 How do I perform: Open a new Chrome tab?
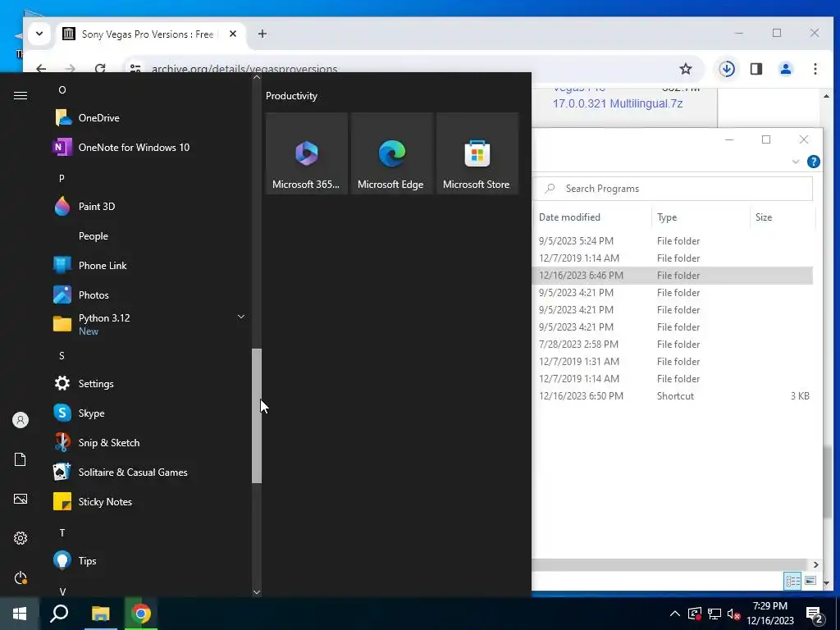point(262,34)
